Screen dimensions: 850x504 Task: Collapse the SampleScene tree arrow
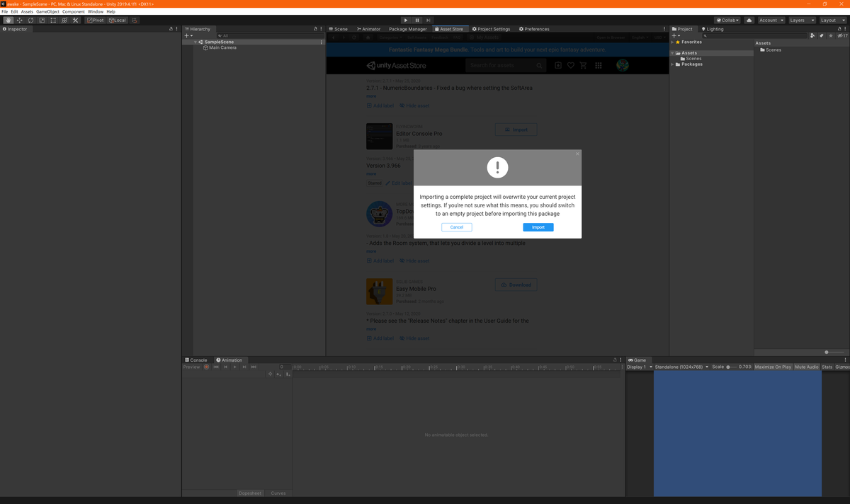click(x=196, y=42)
